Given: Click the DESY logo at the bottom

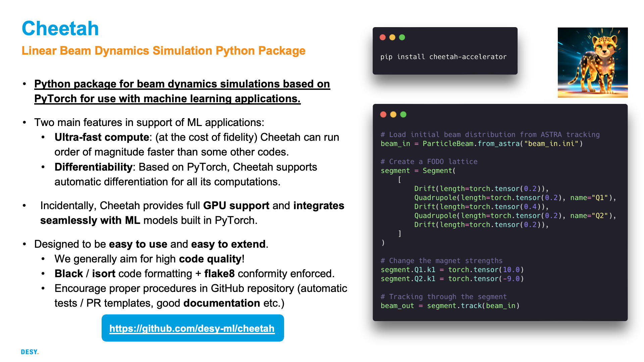Looking at the screenshot, I should click(30, 352).
